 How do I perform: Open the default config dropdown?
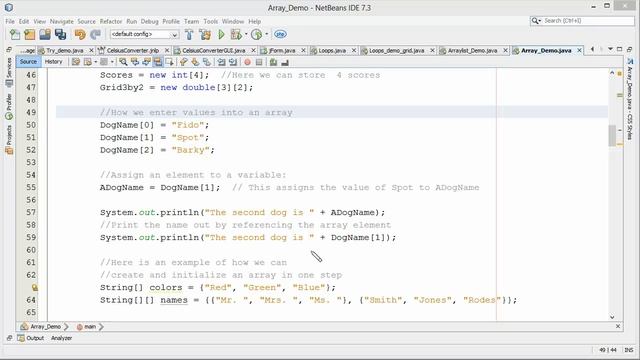[x=144, y=34]
